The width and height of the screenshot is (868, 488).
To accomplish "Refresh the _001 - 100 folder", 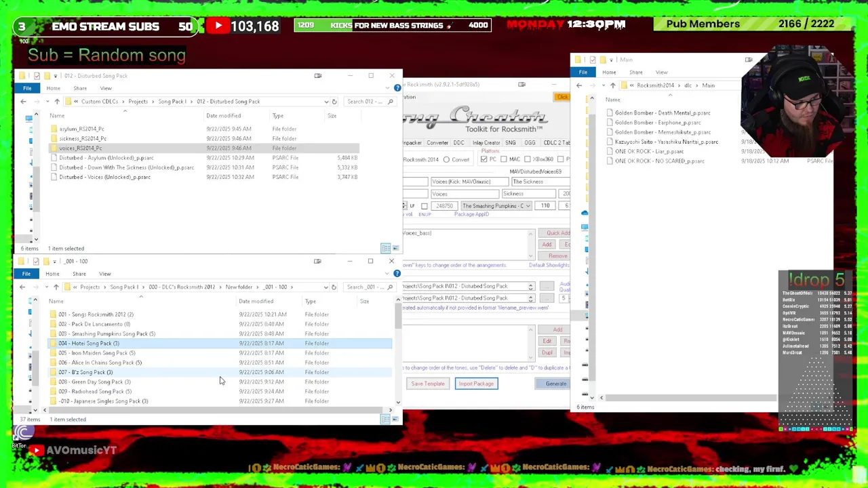I will pyautogui.click(x=334, y=287).
